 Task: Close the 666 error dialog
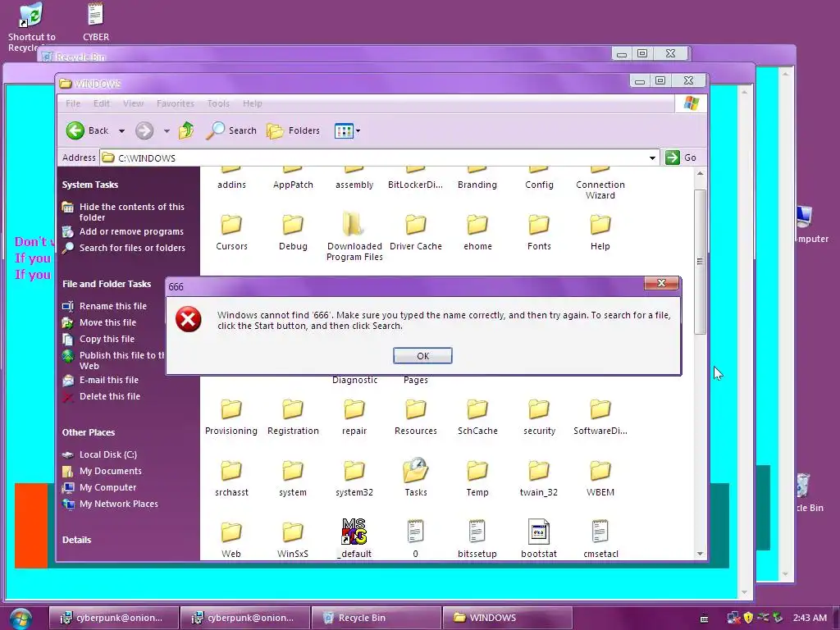pyautogui.click(x=661, y=283)
